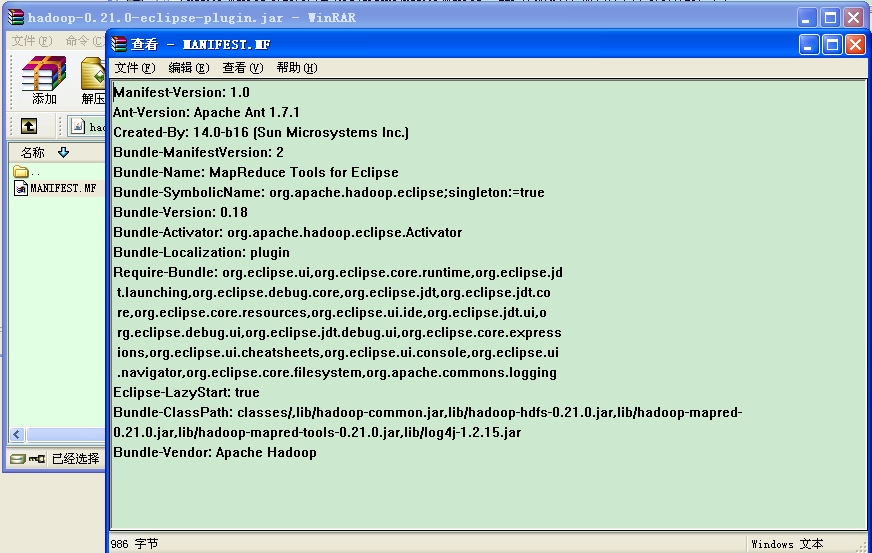The image size is (872, 553).
Task: Select the MANIFEST.MF file in the list
Action: point(55,189)
